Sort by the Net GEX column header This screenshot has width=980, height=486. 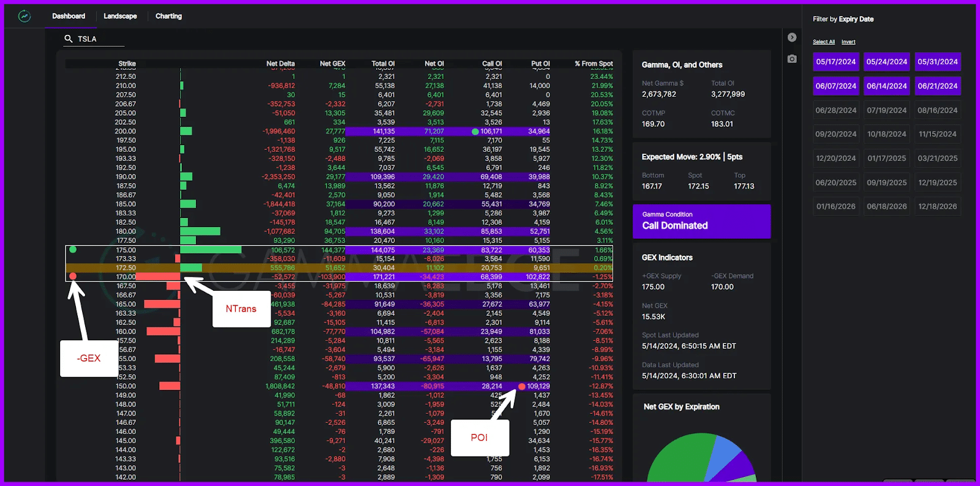332,64
